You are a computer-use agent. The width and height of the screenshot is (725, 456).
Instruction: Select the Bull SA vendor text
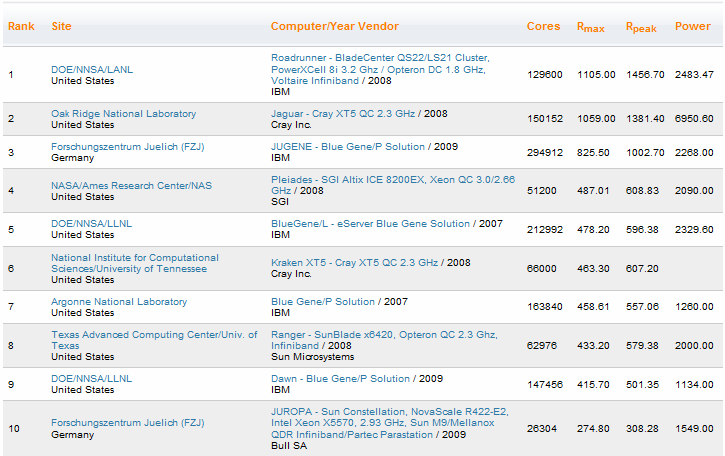coord(289,446)
